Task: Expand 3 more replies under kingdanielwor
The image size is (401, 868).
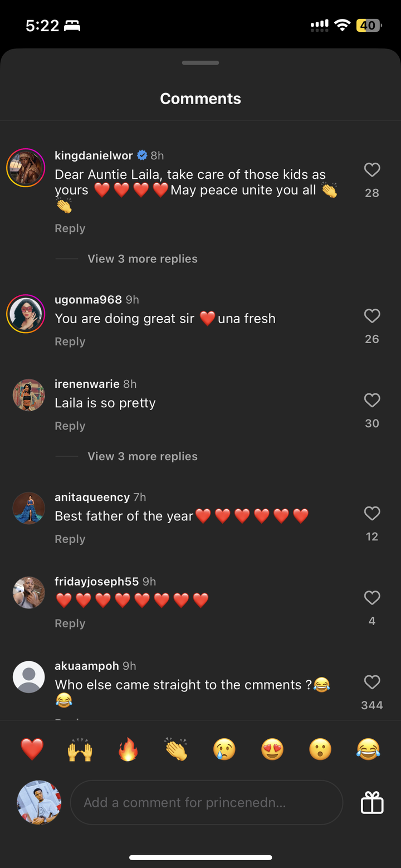Action: coord(143,259)
